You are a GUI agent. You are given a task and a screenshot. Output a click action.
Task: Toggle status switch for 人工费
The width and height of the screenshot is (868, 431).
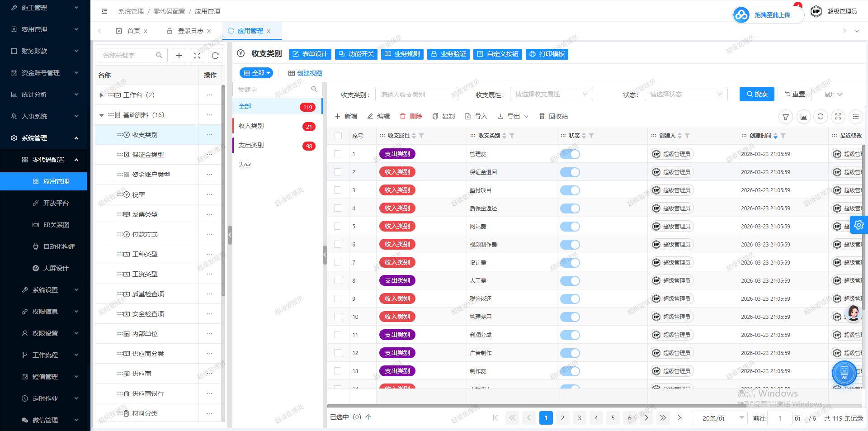570,281
